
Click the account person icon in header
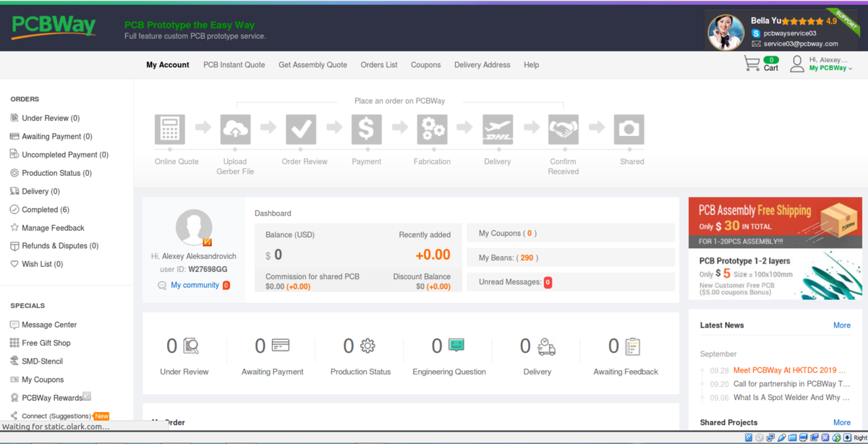click(797, 64)
